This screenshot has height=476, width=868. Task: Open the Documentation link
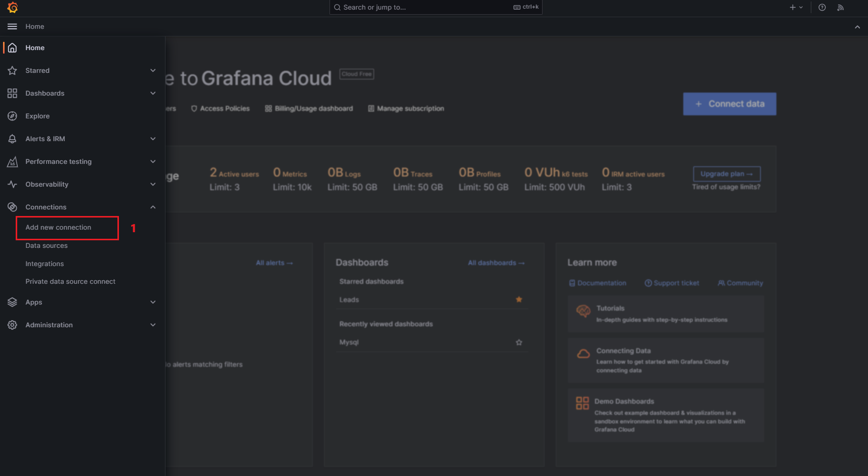click(x=598, y=283)
